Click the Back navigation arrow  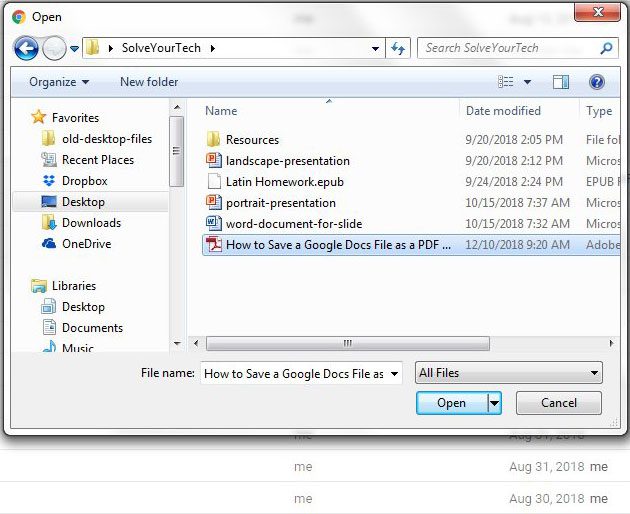tap(26, 48)
